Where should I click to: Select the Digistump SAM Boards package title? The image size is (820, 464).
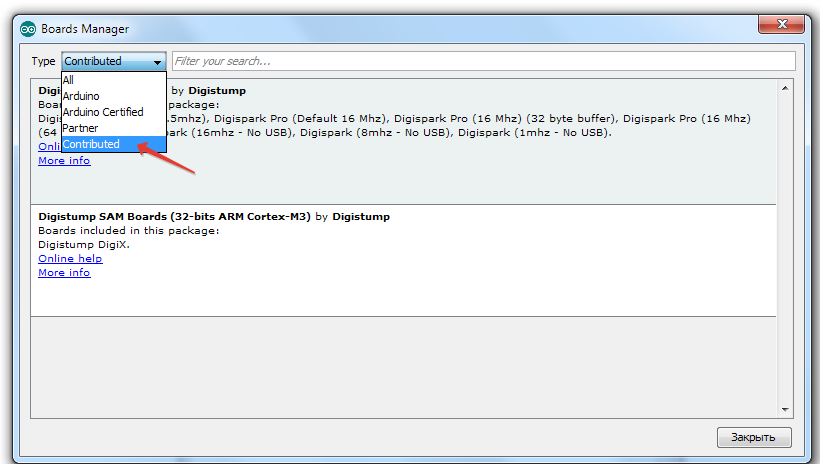click(174, 217)
